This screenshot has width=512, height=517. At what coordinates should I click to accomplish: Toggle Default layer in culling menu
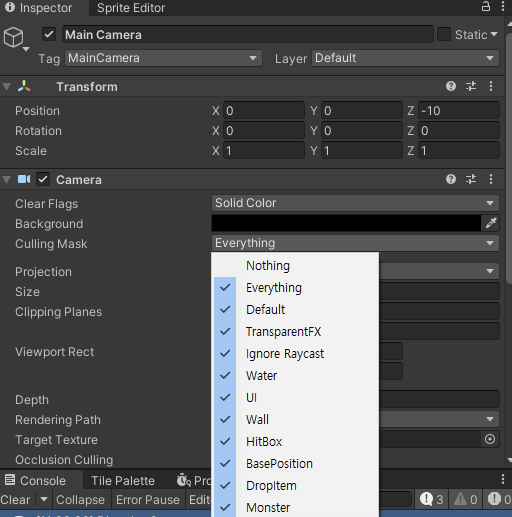pos(295,309)
